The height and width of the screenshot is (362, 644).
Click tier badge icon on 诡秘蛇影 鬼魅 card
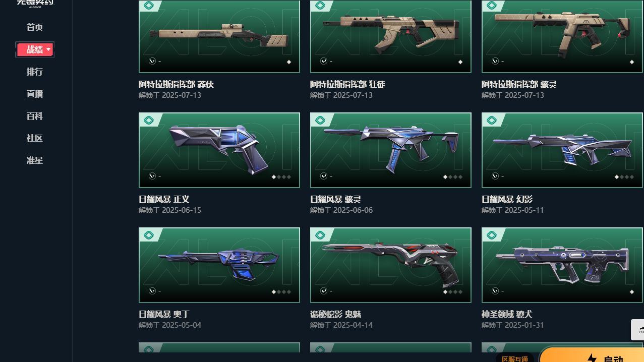click(x=320, y=235)
